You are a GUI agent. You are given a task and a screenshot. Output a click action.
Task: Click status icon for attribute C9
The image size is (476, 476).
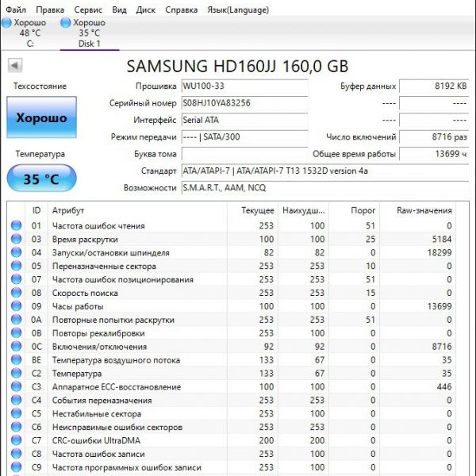pyautogui.click(x=16, y=467)
